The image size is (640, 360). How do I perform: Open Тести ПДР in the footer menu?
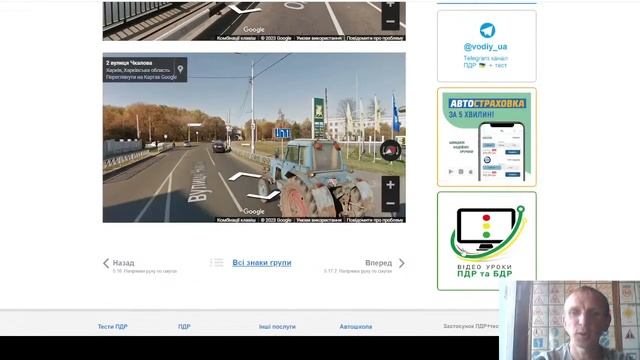tap(113, 327)
